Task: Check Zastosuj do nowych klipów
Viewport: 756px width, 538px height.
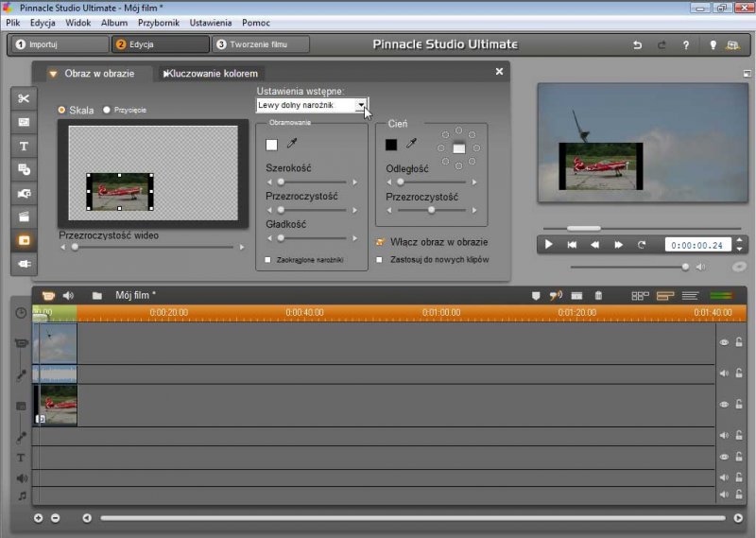Action: pos(380,259)
